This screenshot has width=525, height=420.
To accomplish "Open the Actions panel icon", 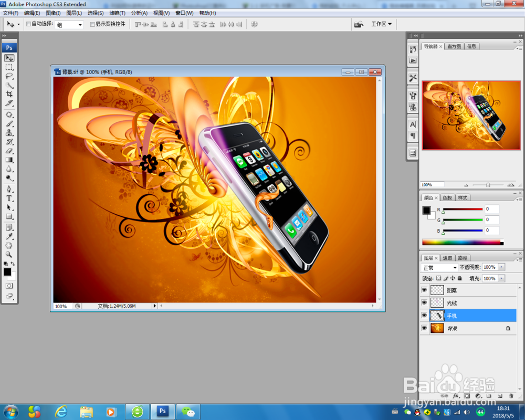I will tap(413, 60).
